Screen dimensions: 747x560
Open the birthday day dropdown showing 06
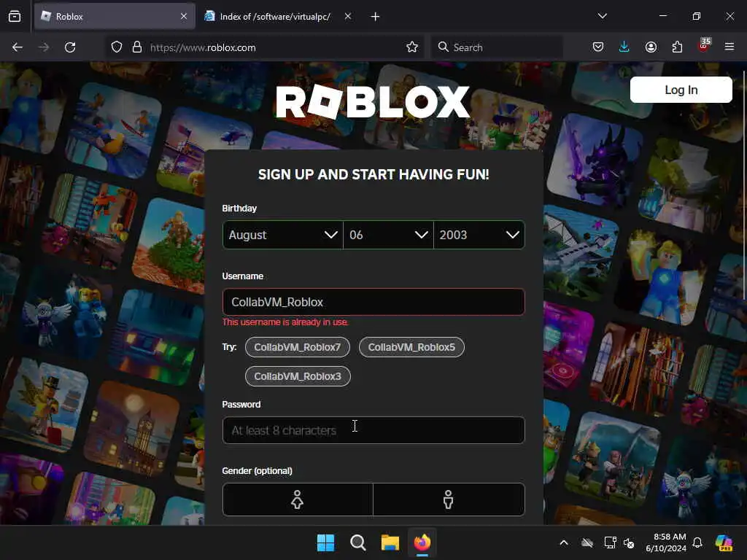coord(388,235)
